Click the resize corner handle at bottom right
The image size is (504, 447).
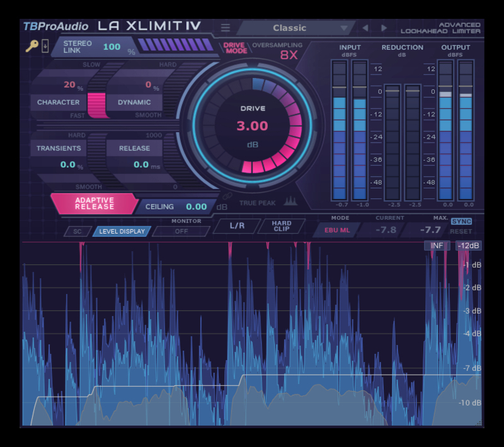tap(479, 423)
